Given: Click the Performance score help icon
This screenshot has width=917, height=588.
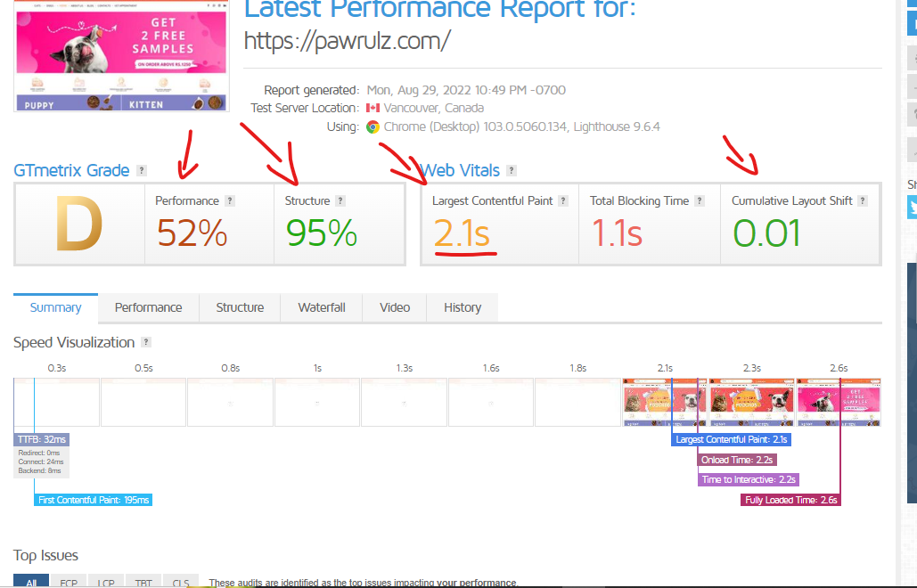Looking at the screenshot, I should (230, 201).
